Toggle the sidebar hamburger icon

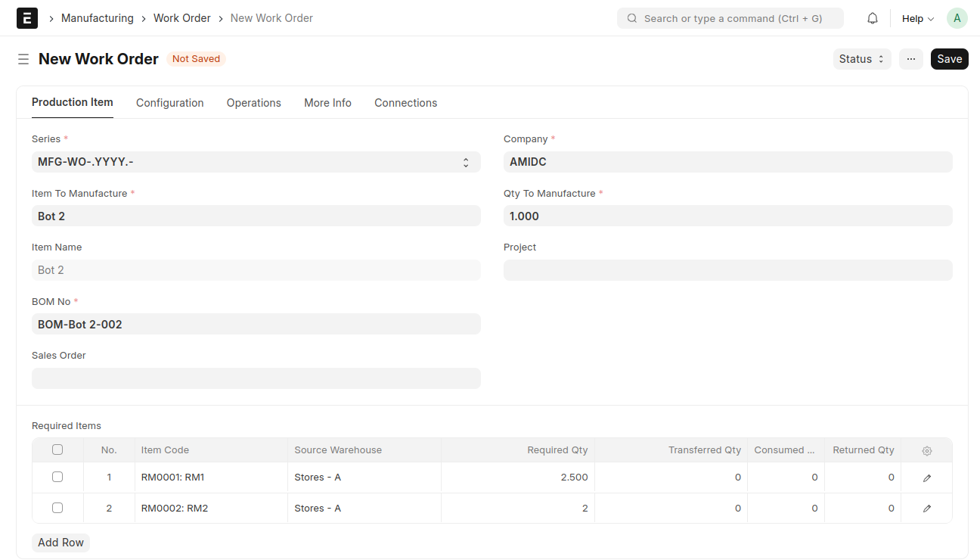(x=23, y=59)
